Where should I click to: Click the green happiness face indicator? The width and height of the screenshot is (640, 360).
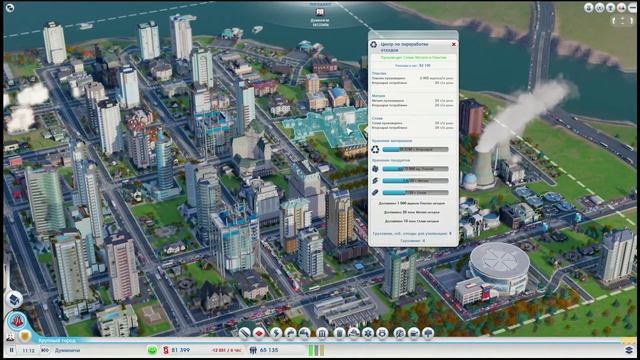click(152, 350)
